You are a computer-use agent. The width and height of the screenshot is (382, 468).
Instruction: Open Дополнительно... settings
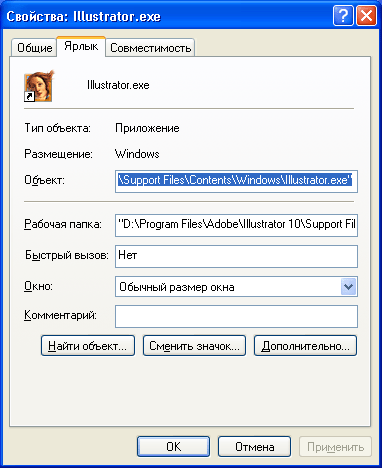click(x=305, y=346)
